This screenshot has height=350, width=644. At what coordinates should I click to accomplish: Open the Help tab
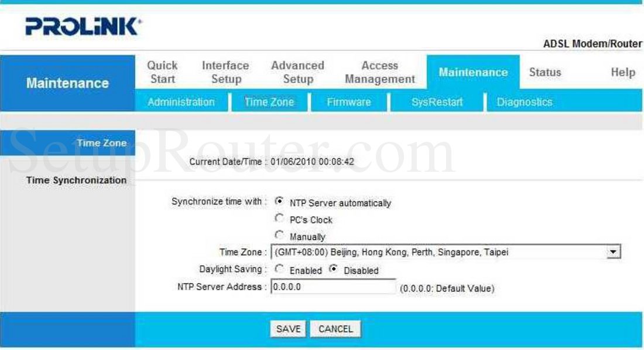click(622, 72)
